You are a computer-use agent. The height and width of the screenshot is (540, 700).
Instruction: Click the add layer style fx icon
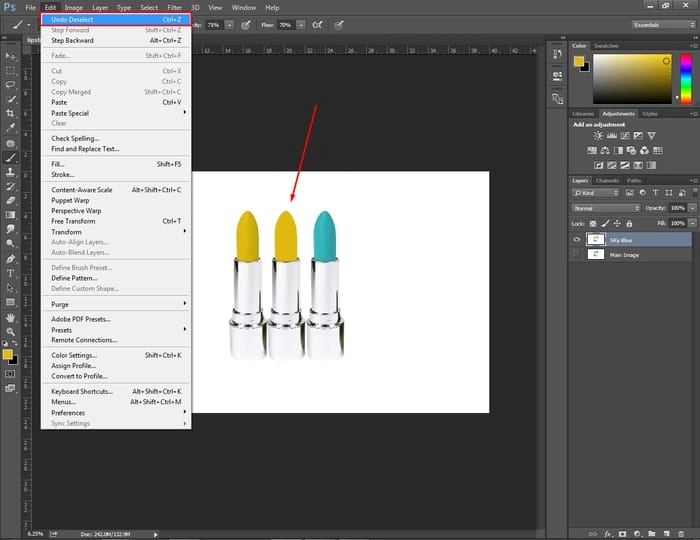pos(608,534)
